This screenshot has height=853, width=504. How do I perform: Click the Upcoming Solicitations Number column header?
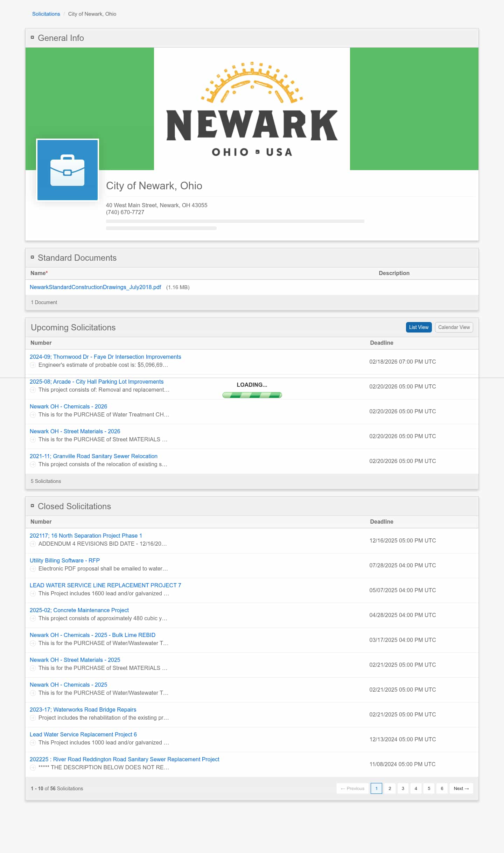(x=41, y=343)
